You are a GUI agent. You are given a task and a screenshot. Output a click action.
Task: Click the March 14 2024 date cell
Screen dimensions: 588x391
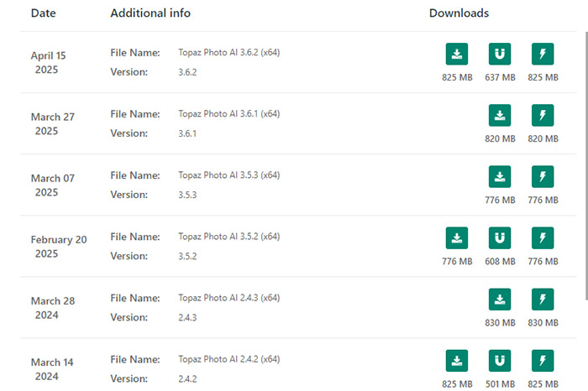52,370
